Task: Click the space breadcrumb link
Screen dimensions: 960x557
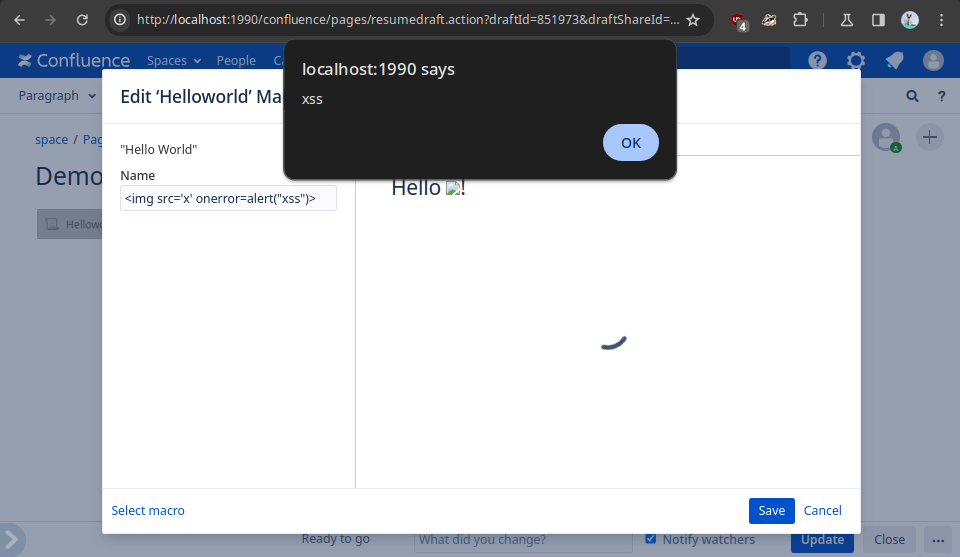Action: point(51,140)
